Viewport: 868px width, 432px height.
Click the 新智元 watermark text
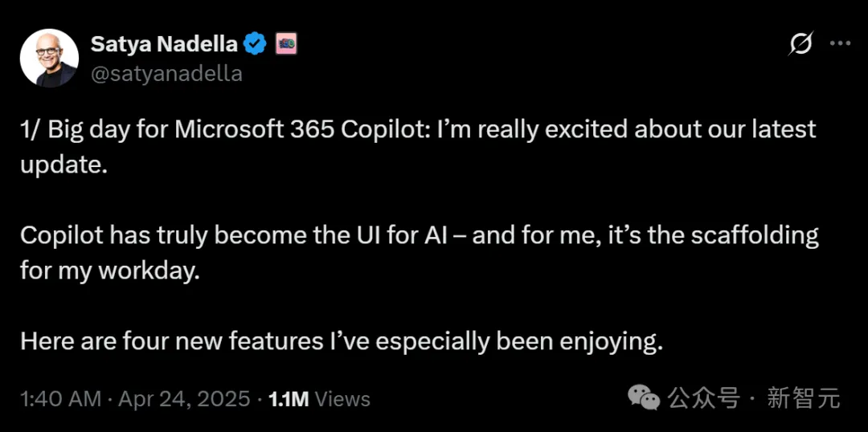[x=803, y=397]
